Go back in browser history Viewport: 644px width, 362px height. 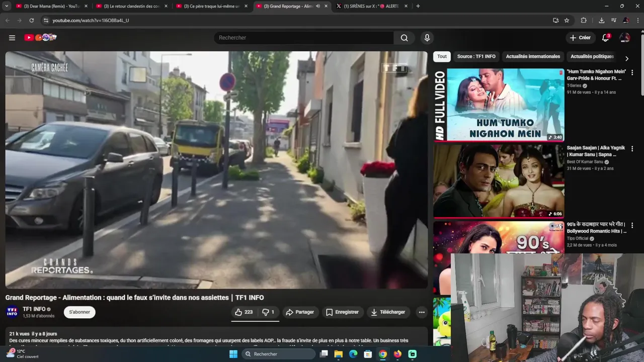(7, 20)
